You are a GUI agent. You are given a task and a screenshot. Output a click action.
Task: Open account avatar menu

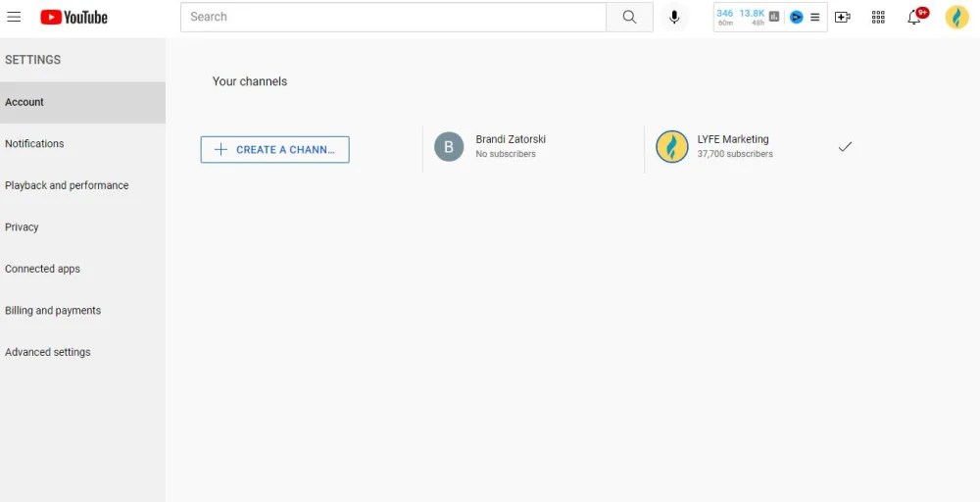pyautogui.click(x=956, y=17)
